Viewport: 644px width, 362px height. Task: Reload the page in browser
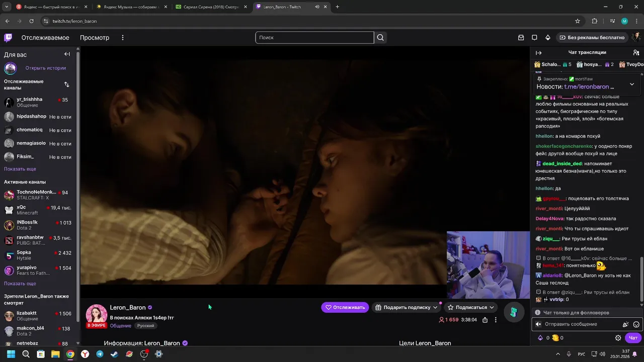pos(31,21)
